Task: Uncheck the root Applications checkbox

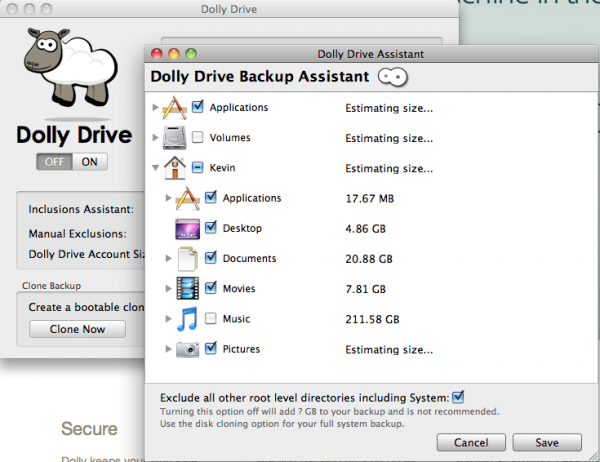Action: coord(197,107)
